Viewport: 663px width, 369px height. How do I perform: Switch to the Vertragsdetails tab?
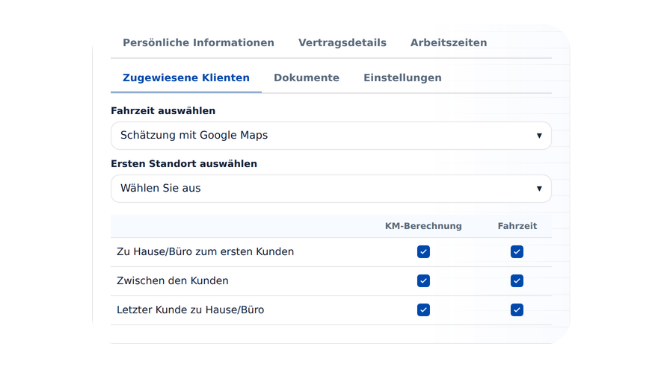coord(342,43)
